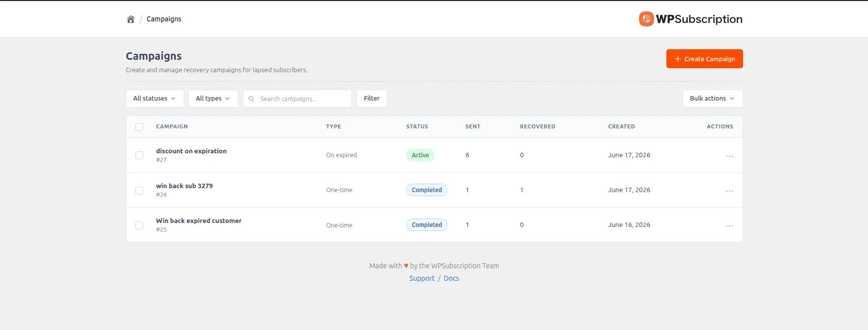Check the discount on expiration row checkbox

point(139,155)
